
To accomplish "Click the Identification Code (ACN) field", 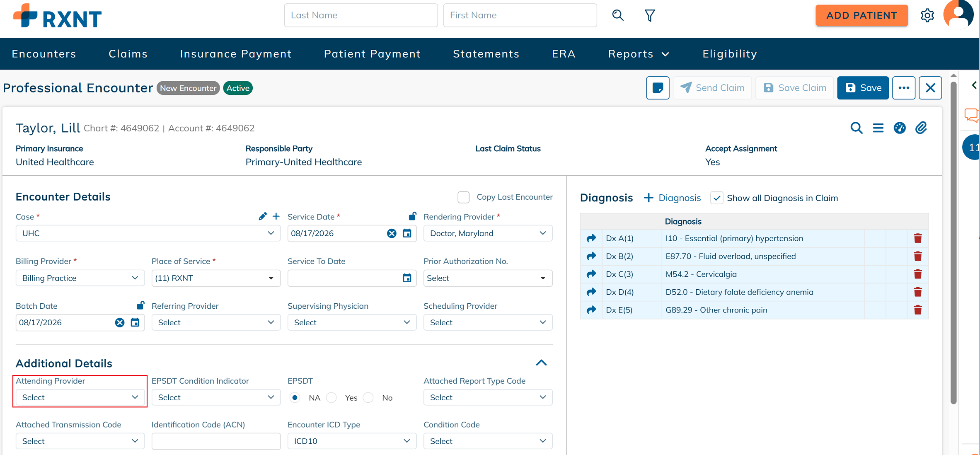I will [216, 441].
